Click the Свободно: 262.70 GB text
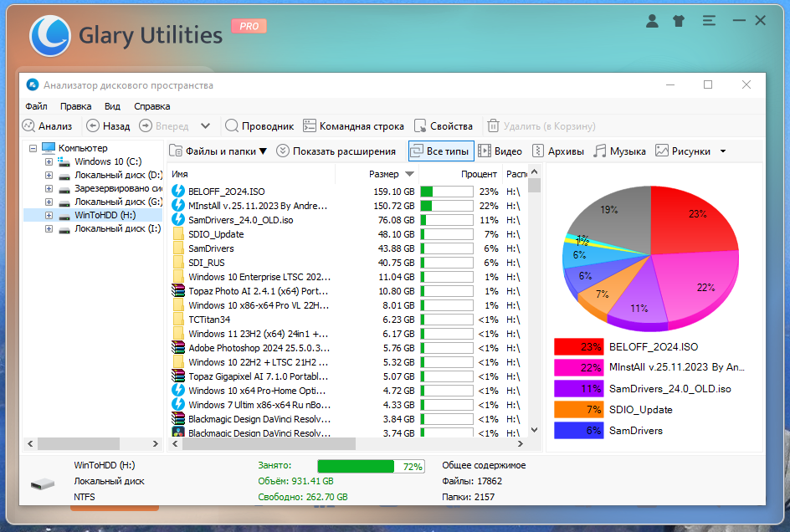 click(303, 497)
